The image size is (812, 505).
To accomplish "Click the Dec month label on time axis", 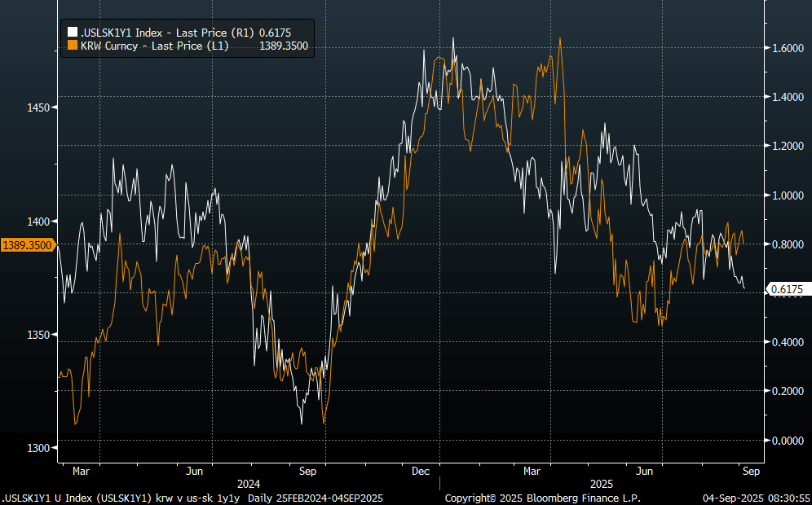I will 421,471.
